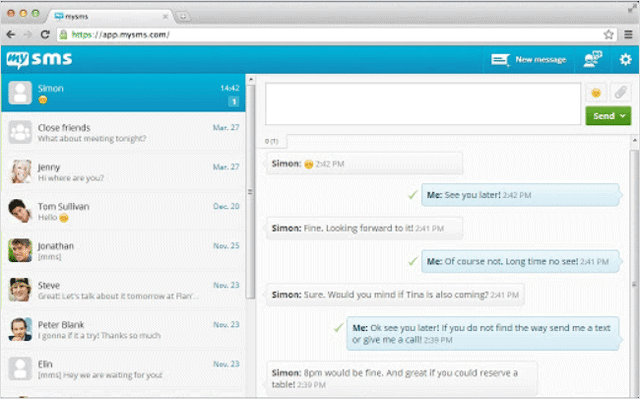Open Jonathan's conversation
The width and height of the screenshot is (640, 399).
(x=123, y=250)
